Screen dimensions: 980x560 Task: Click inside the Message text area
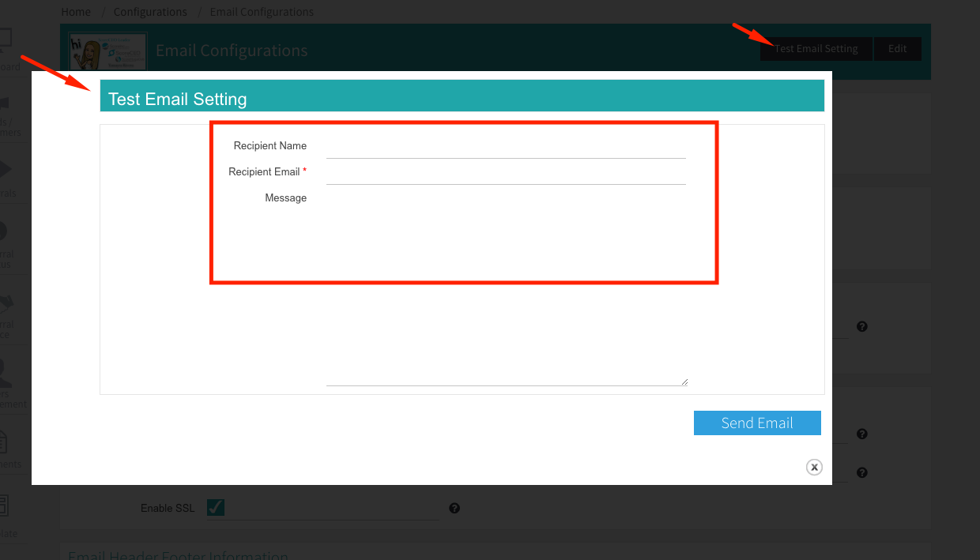coord(507,287)
